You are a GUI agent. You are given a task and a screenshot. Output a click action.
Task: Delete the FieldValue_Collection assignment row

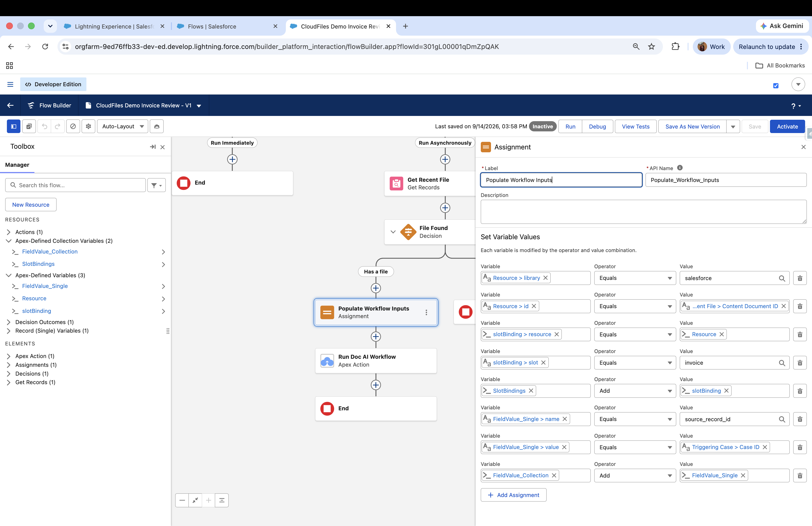tap(800, 476)
